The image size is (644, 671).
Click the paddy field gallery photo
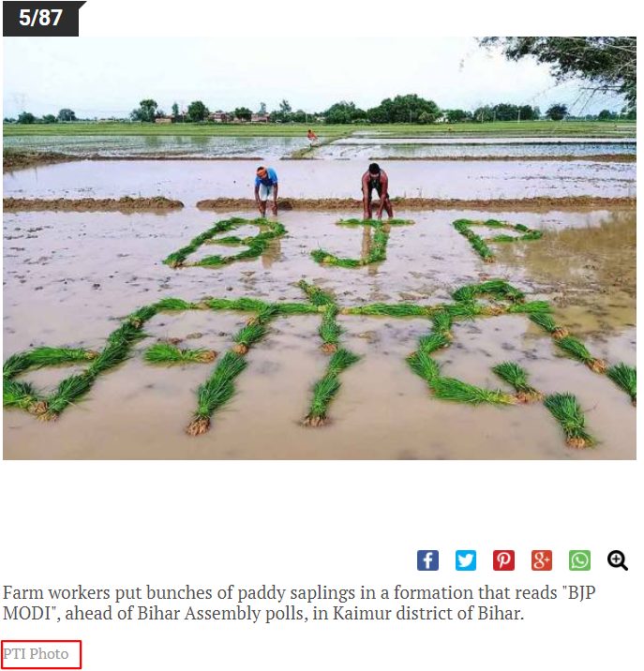320,248
